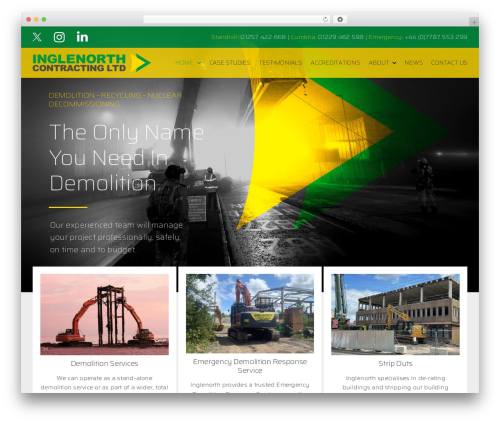Open the Demolition Services excavators image
The height and width of the screenshot is (423, 500).
tap(104, 314)
